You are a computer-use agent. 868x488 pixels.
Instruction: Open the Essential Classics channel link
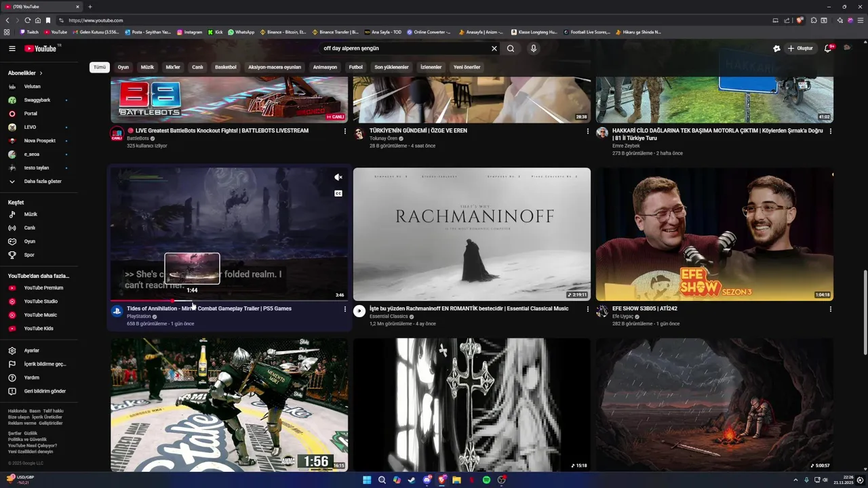[x=389, y=317]
